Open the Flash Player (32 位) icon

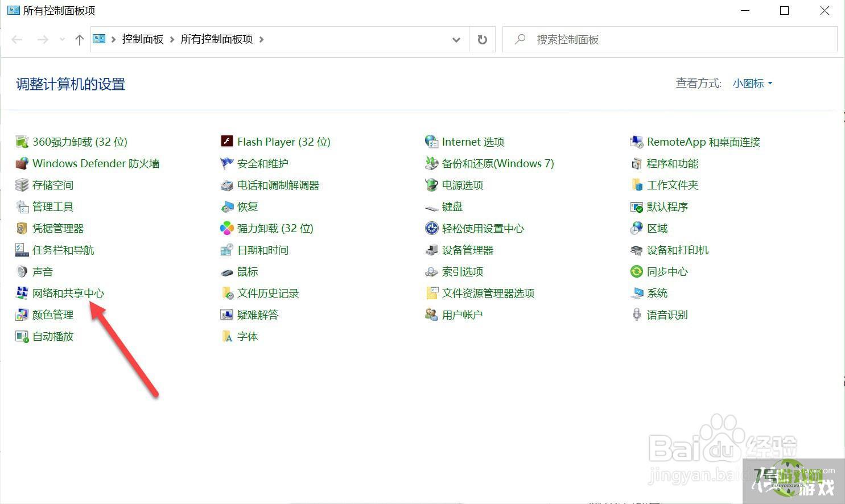(x=226, y=142)
